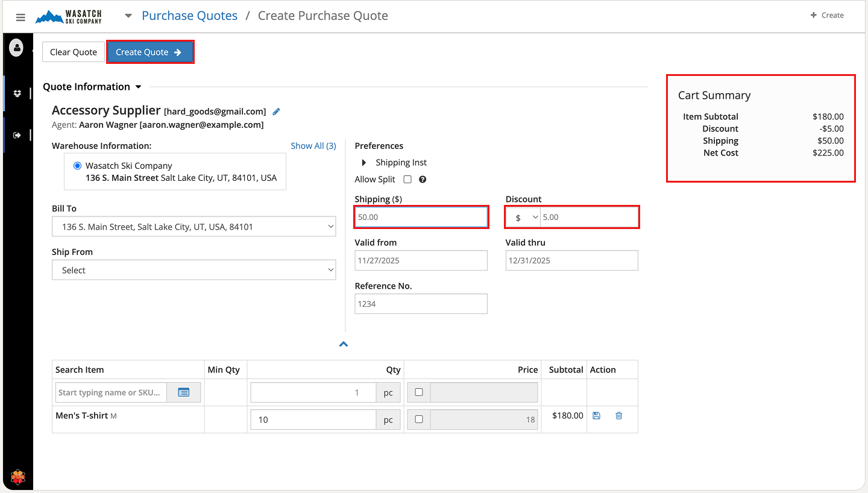This screenshot has width=868, height=493.
Task: Go to Purchase Quotes breadcrumb
Action: click(x=189, y=16)
